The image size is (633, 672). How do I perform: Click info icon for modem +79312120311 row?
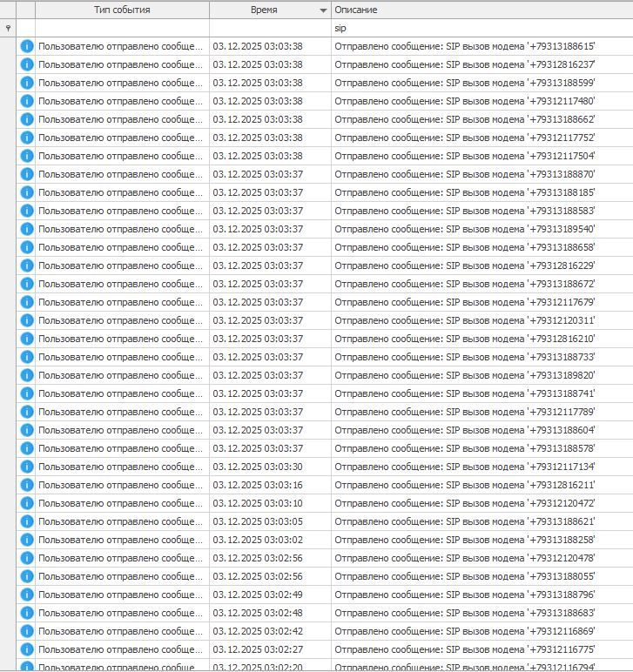coord(26,320)
